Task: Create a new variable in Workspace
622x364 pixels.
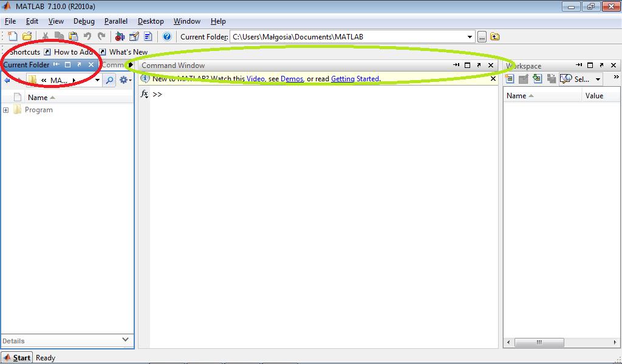Action: pos(510,79)
